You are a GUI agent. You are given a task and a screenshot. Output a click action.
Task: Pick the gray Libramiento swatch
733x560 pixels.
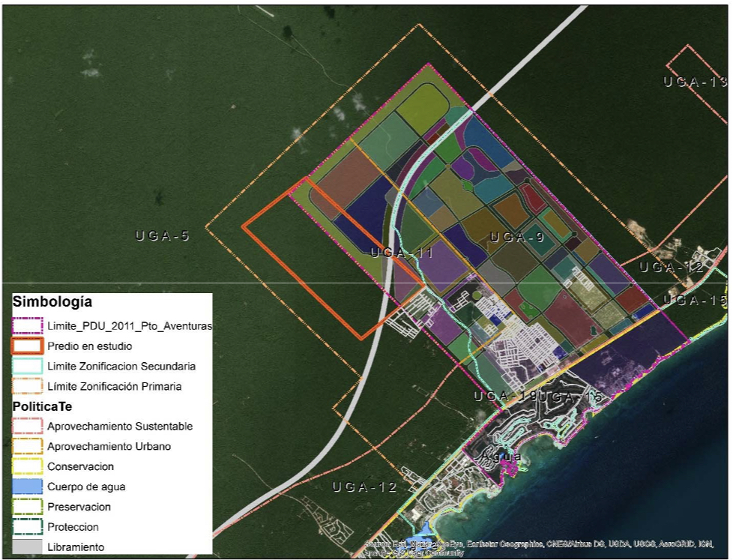pos(27,547)
